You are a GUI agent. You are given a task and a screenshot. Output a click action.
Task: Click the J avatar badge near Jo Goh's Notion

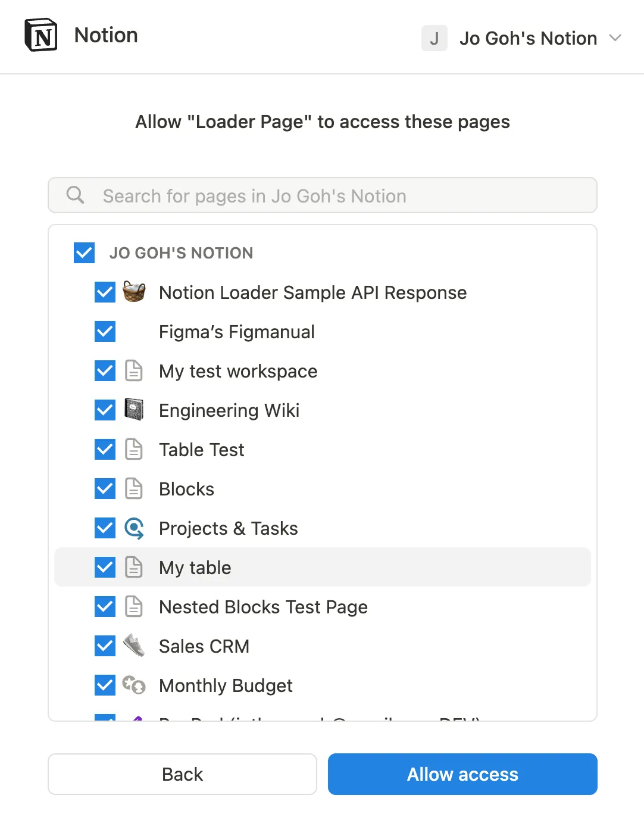point(434,38)
